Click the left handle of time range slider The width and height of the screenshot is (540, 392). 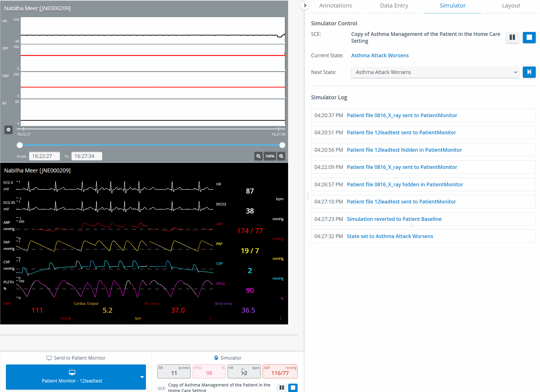click(20, 145)
